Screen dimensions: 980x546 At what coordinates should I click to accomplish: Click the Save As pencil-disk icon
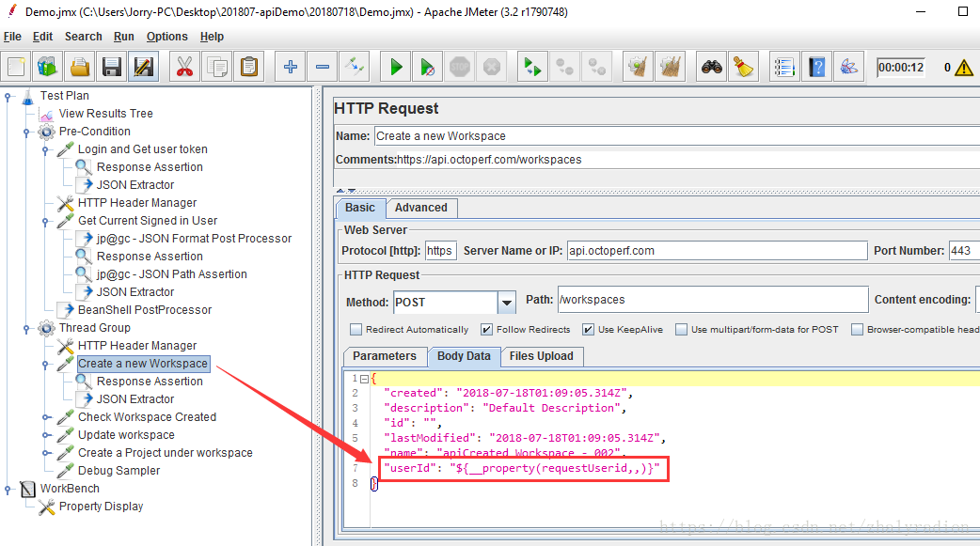(144, 67)
